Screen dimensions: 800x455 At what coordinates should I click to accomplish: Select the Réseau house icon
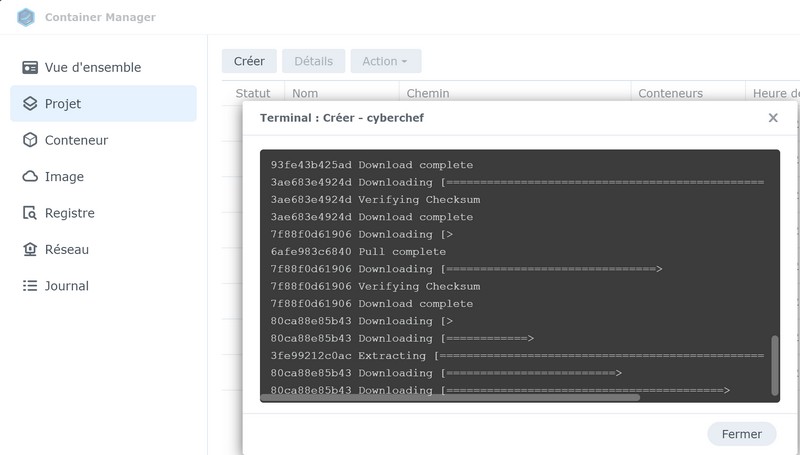[29, 250]
